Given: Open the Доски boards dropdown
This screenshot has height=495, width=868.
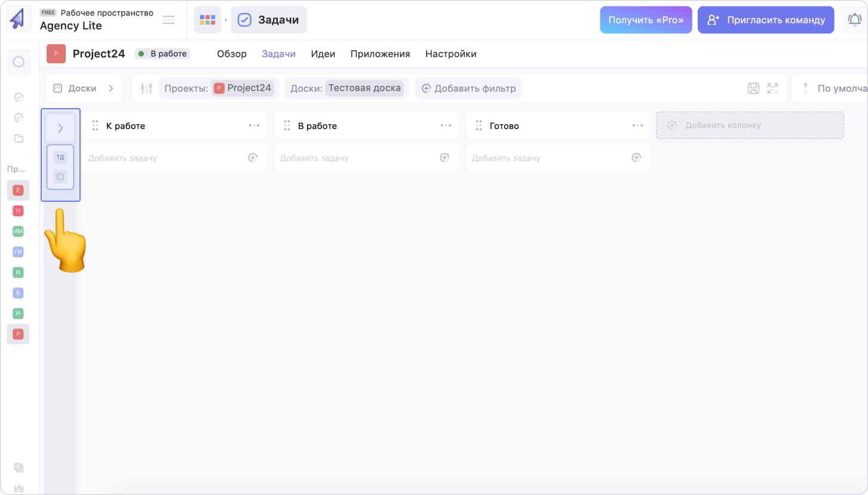Looking at the screenshot, I should coord(84,88).
